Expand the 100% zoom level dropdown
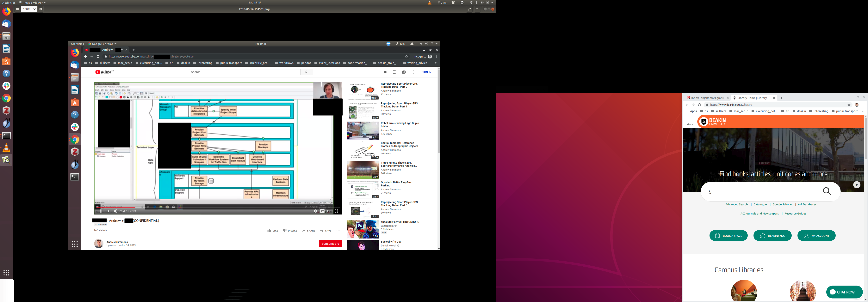 (34, 9)
